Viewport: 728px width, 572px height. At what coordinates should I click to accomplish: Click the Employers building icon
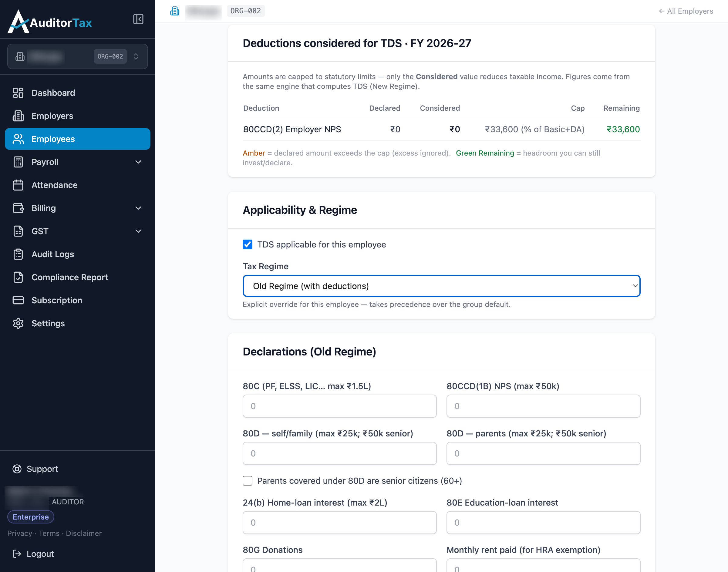pyautogui.click(x=18, y=116)
